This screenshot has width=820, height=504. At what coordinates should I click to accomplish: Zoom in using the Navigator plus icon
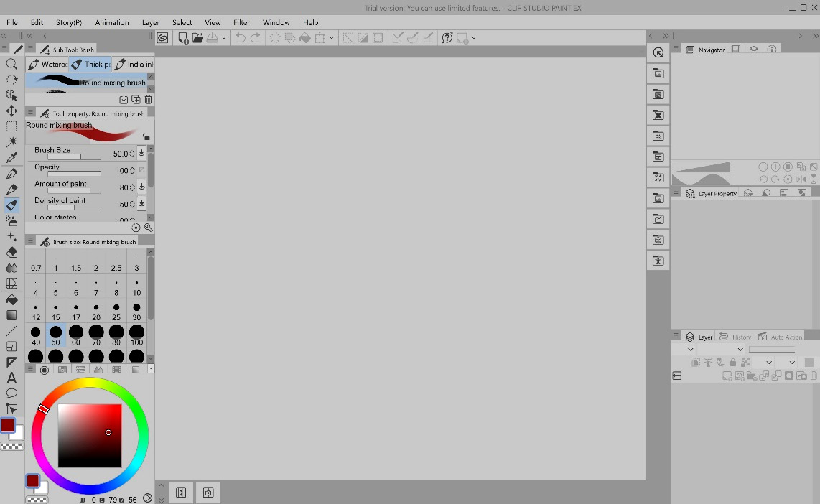tap(775, 167)
